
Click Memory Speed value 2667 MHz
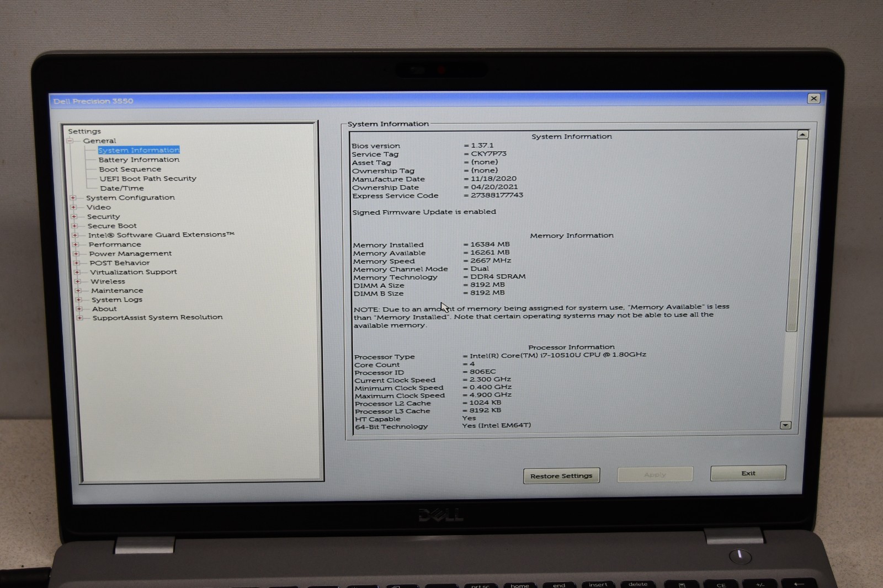pyautogui.click(x=491, y=260)
